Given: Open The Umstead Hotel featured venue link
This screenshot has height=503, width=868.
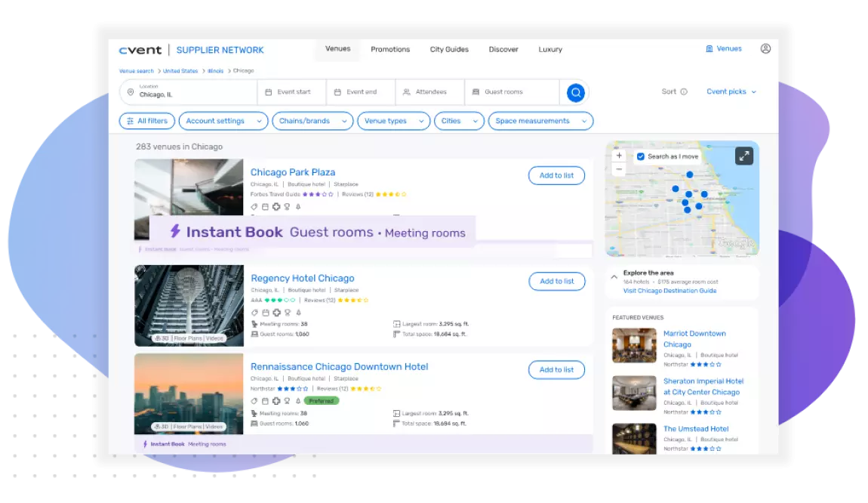Looking at the screenshot, I should click(696, 429).
